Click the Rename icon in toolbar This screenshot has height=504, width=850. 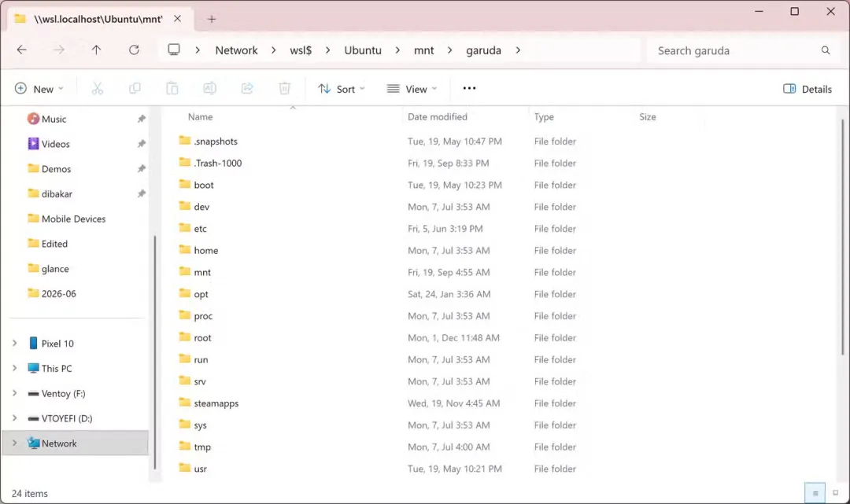(x=210, y=89)
